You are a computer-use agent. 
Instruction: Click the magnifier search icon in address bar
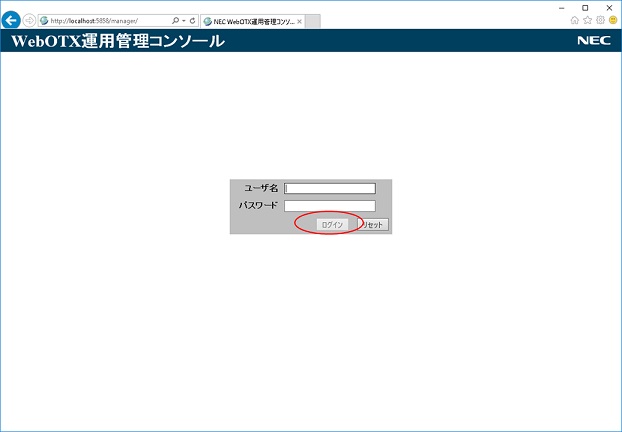coord(176,20)
